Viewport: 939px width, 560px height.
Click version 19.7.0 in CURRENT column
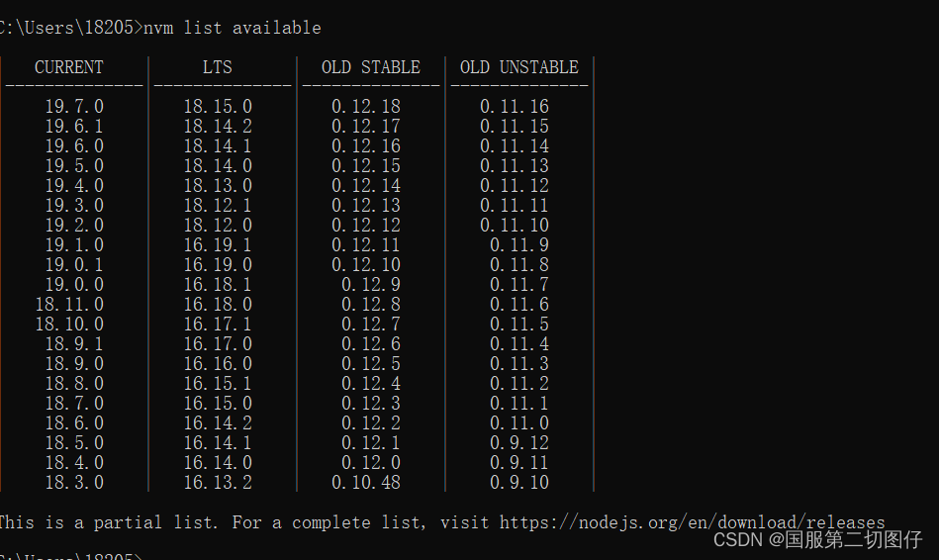pos(74,107)
